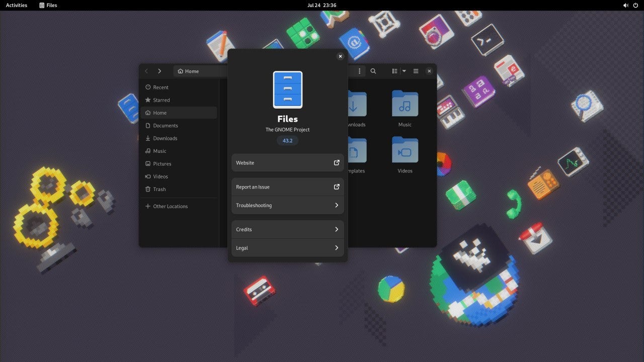Open Videos from the sidebar
644x362 pixels.
point(179,176)
